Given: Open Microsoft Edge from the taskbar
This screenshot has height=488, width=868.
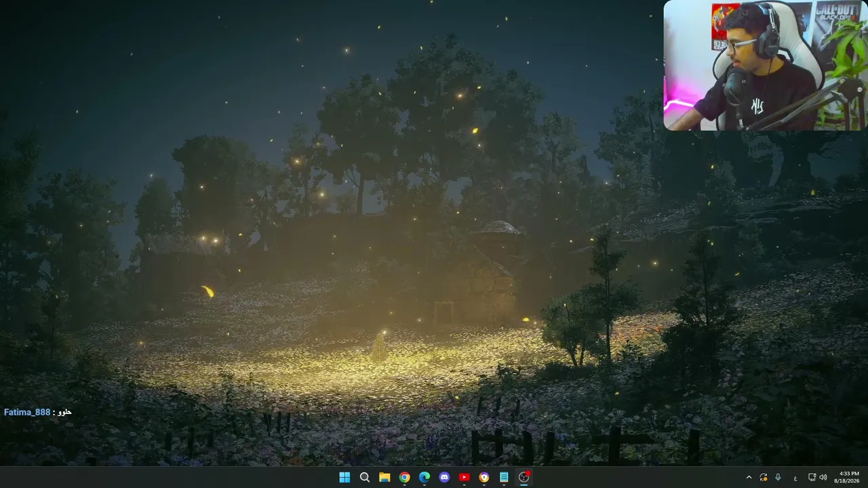Looking at the screenshot, I should click(x=425, y=477).
